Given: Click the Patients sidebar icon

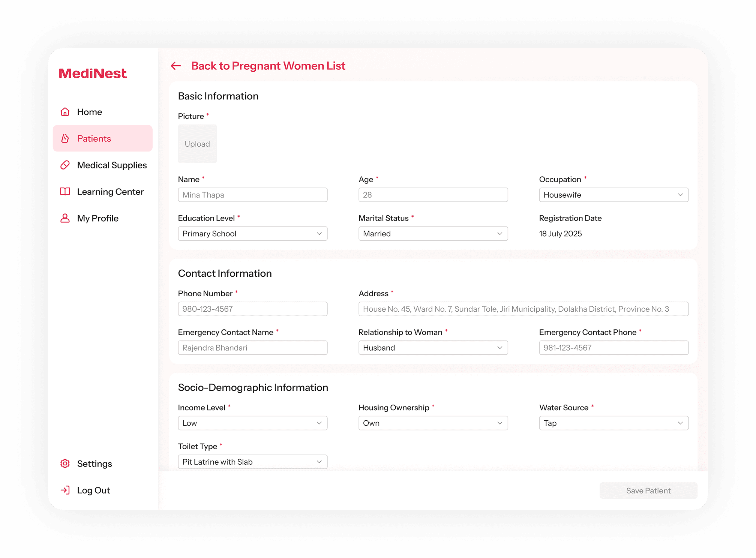Looking at the screenshot, I should click(65, 138).
